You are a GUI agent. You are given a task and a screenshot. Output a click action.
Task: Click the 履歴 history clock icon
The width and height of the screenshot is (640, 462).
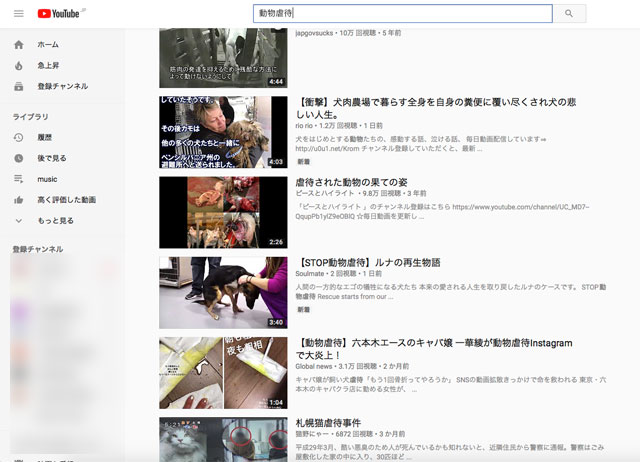click(19, 138)
